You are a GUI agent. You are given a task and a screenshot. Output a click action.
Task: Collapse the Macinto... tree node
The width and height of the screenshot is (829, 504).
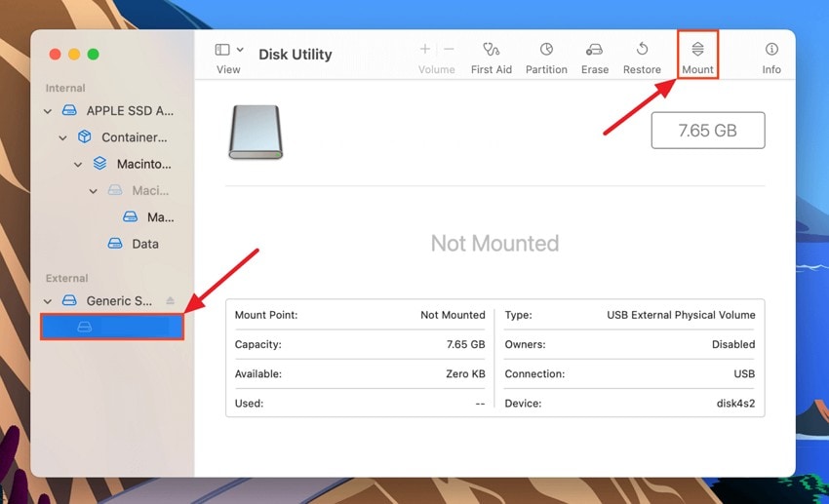coord(78,165)
